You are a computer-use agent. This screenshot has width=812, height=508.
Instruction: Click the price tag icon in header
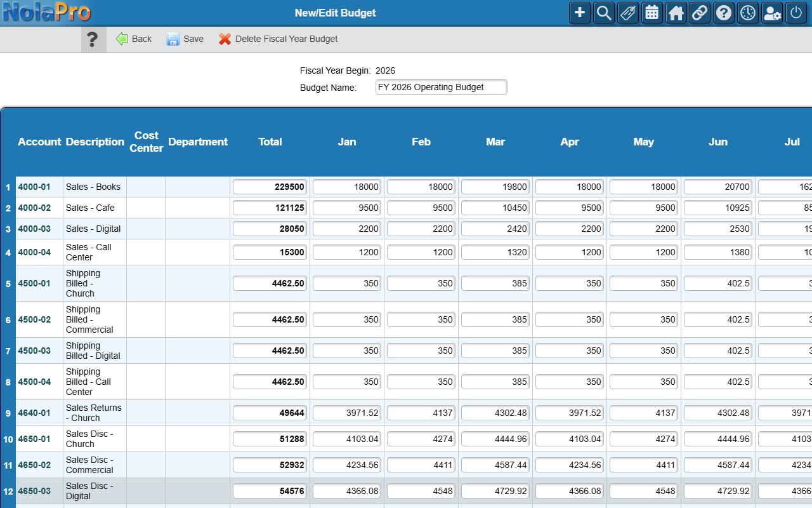click(x=628, y=13)
